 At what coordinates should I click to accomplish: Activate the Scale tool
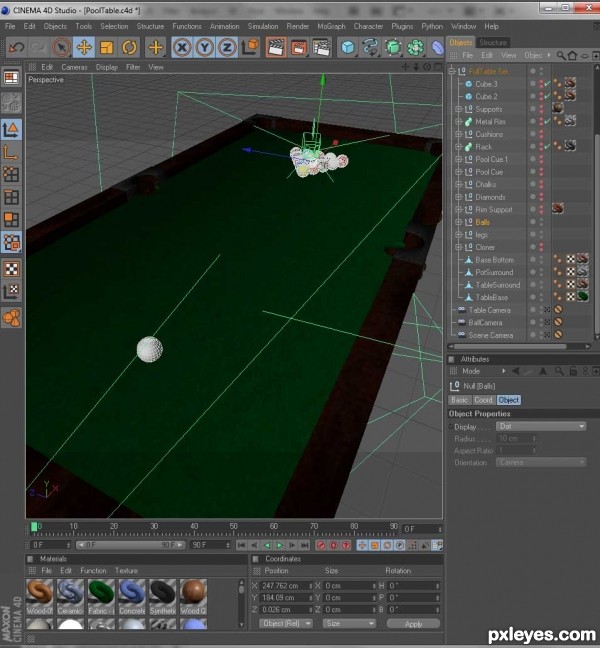107,48
